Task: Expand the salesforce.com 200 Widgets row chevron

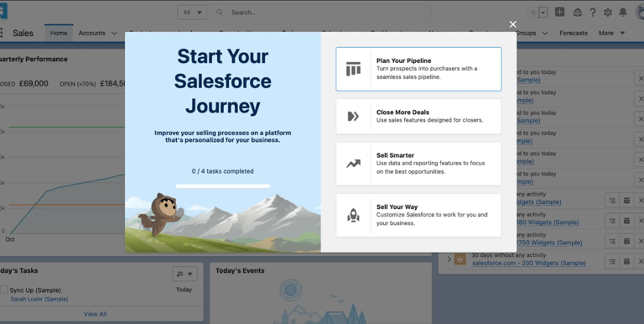Action: click(449, 259)
